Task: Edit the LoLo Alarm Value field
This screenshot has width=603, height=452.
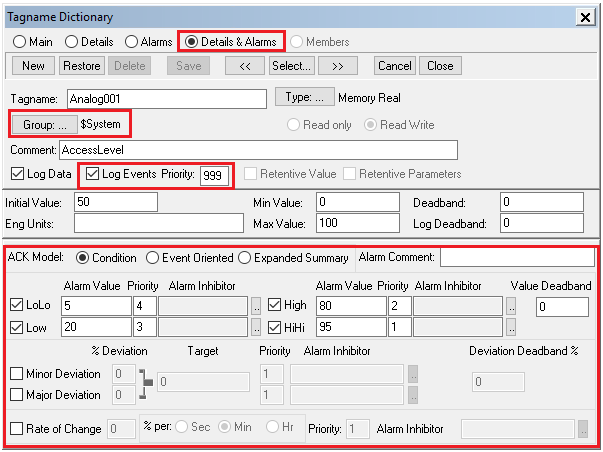Action: (96, 306)
